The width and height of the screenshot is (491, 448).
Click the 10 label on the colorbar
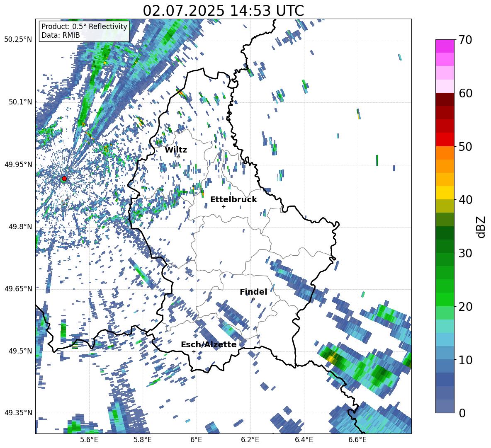pos(465,360)
